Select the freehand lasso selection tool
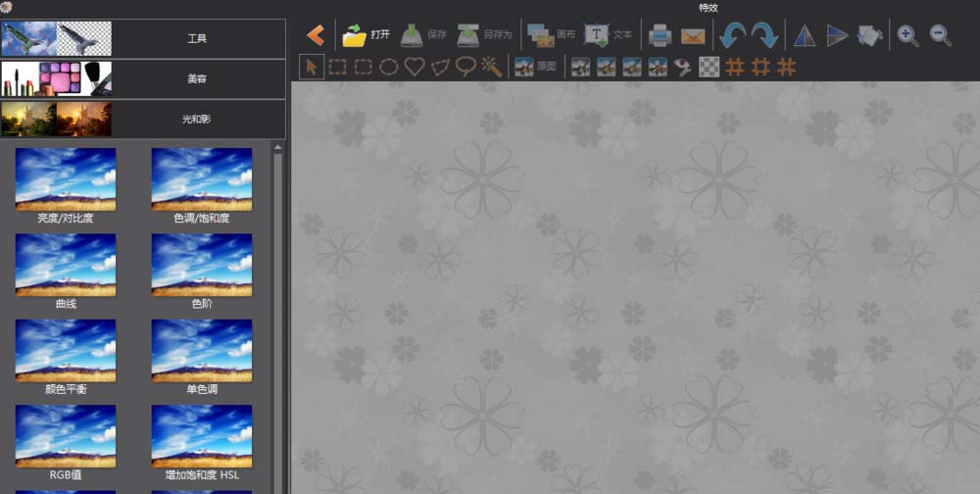 466,67
